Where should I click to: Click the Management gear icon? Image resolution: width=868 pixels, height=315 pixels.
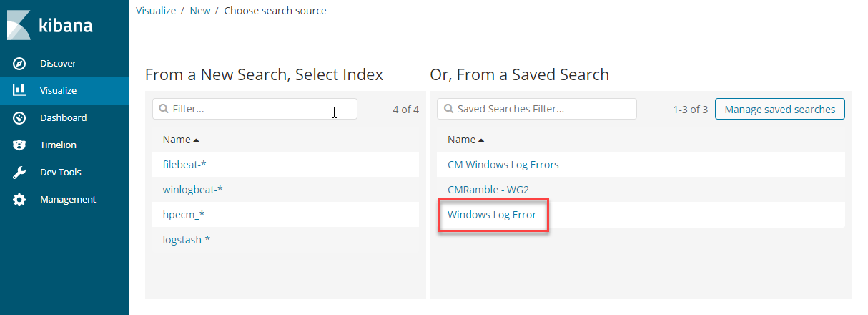pyautogui.click(x=20, y=200)
